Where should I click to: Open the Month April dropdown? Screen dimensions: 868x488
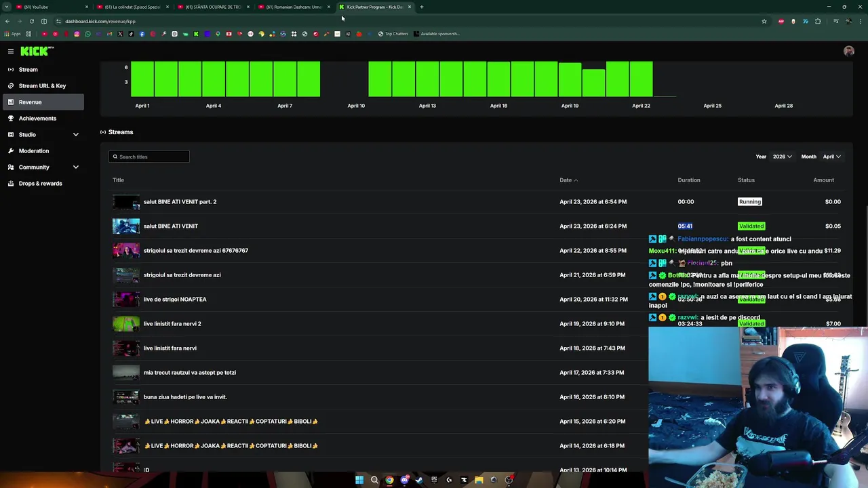coord(831,157)
